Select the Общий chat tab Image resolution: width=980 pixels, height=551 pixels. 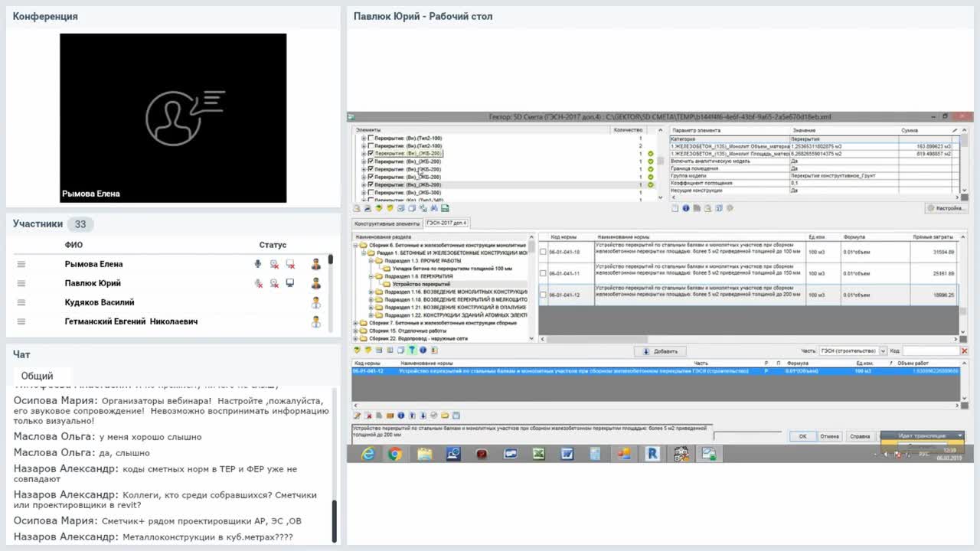[37, 376]
